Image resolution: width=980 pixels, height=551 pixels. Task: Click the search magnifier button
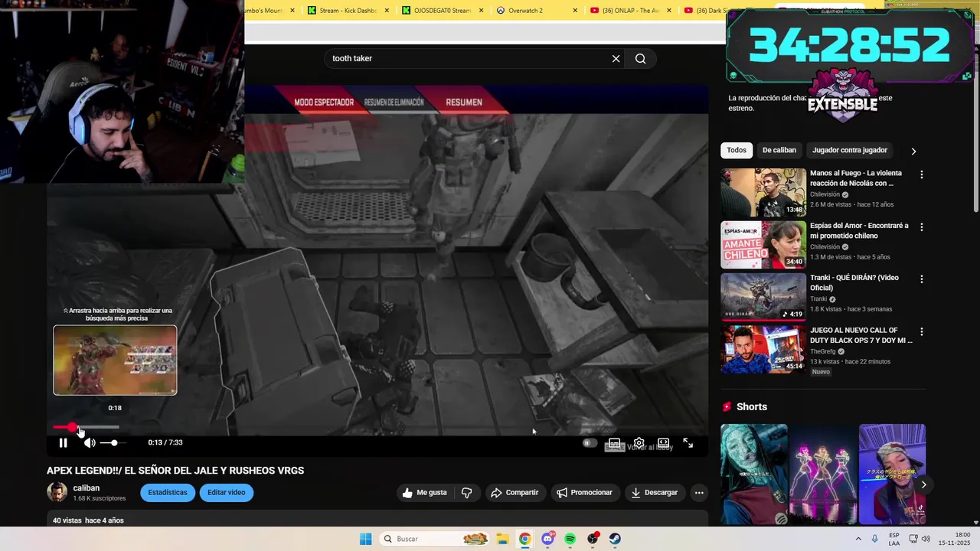point(640,59)
